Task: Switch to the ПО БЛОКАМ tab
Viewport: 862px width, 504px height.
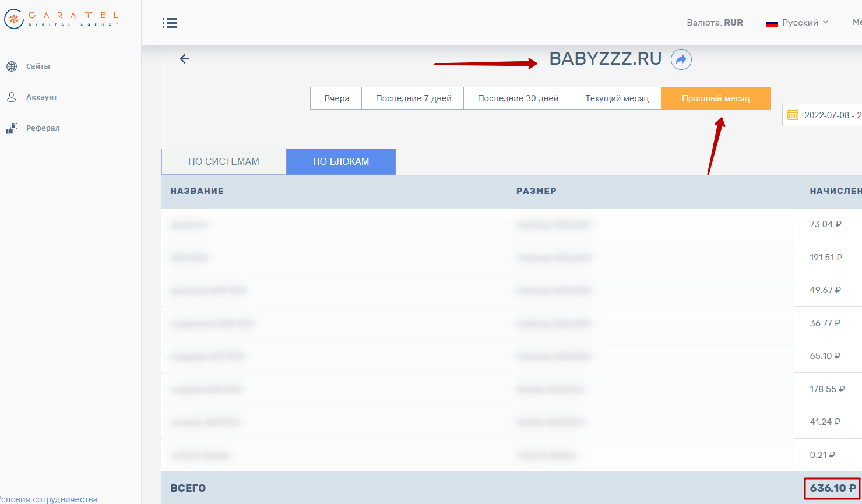Action: click(x=341, y=162)
